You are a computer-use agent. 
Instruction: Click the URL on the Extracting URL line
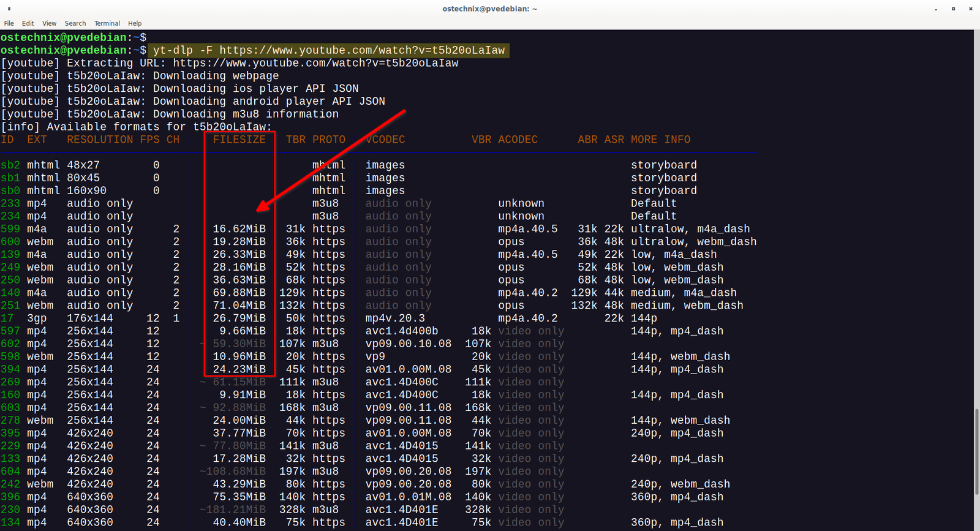click(x=315, y=63)
